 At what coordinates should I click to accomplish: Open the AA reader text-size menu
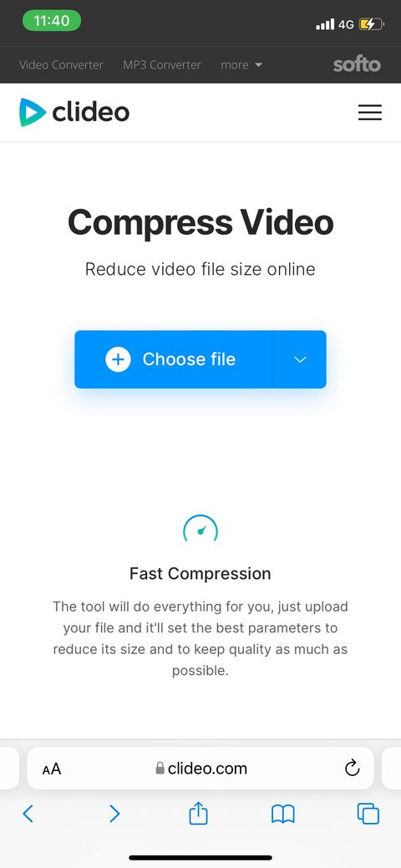[52, 769]
